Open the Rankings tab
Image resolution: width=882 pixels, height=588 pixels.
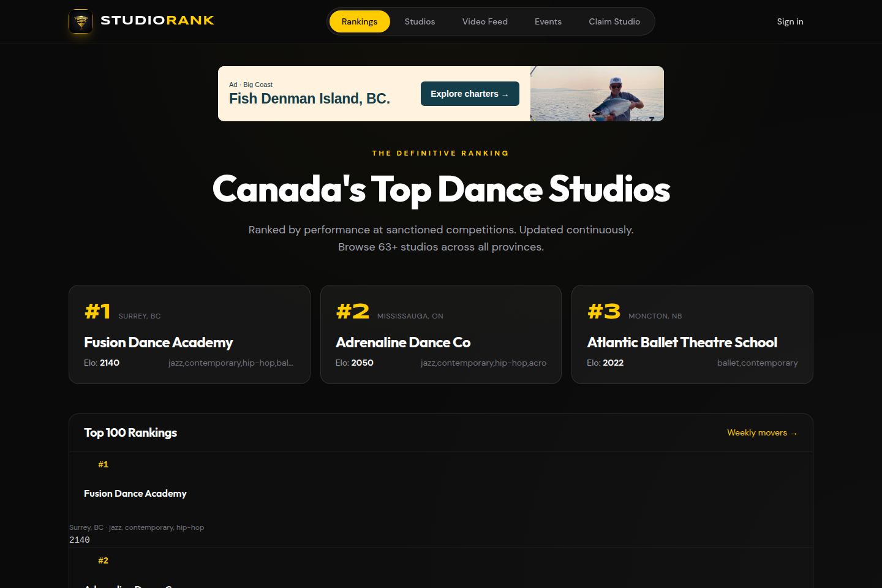(360, 21)
